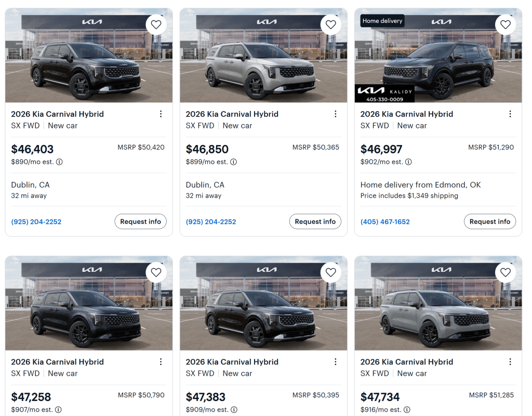Call (925) 204-2252 on $46,850 listing
Image resolution: width=532 pixels, height=416 pixels.
point(211,222)
